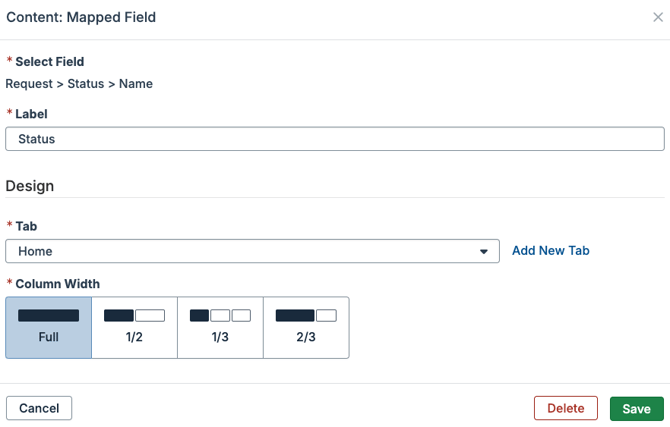Close the Mapped Field dialog

pos(657,18)
